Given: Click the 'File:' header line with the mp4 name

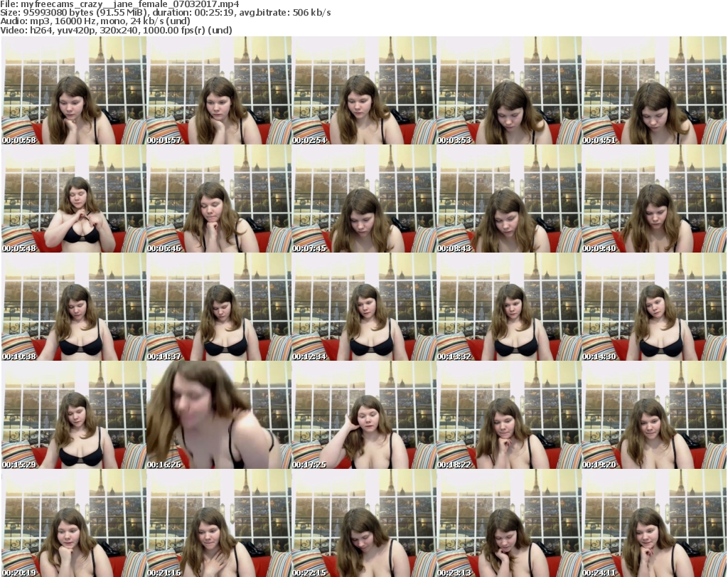Looking at the screenshot, I should click(119, 4).
